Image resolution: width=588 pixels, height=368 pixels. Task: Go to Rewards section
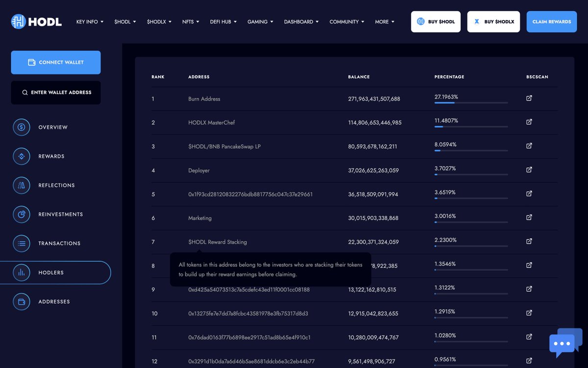[51, 157]
